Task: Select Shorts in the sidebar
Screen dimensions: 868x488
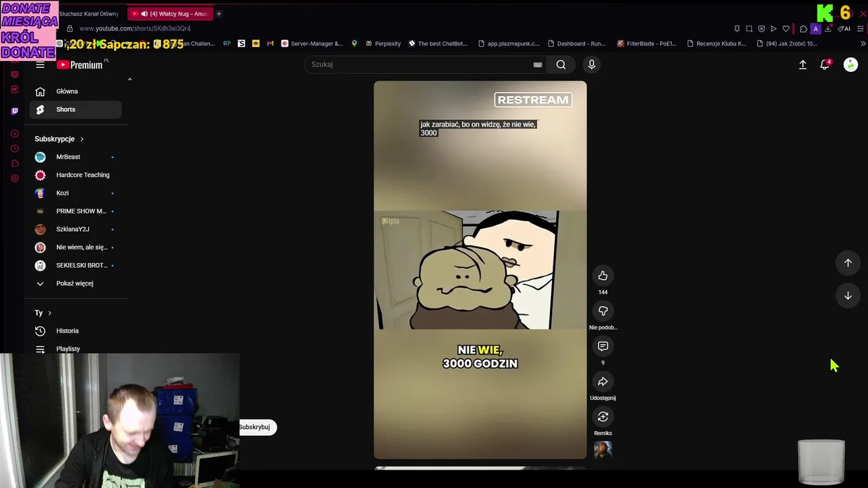Action: point(75,109)
